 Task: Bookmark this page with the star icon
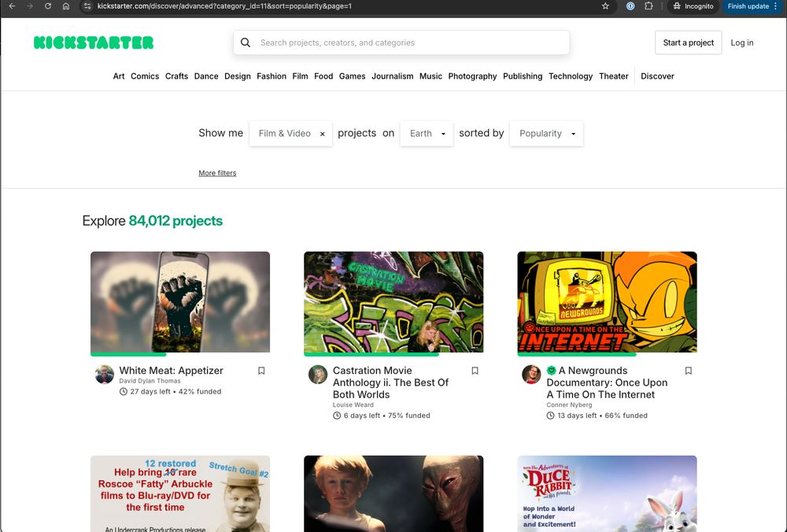(x=605, y=6)
